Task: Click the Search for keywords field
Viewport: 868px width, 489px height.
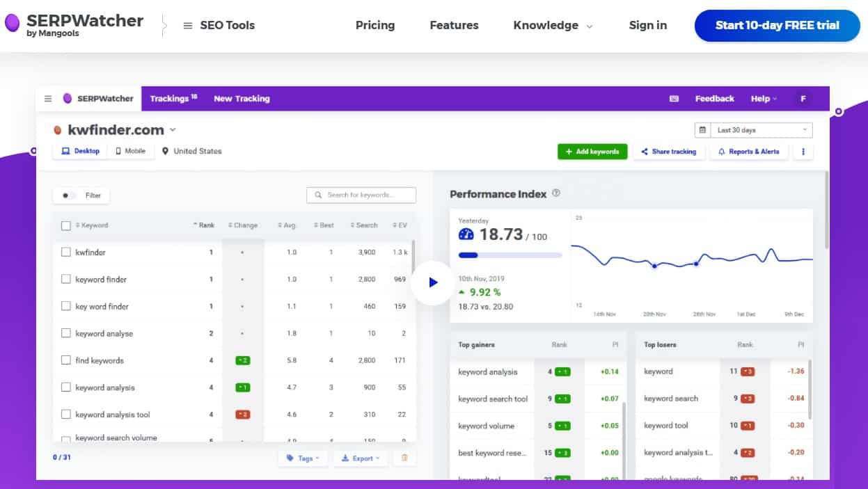Action: (x=361, y=195)
